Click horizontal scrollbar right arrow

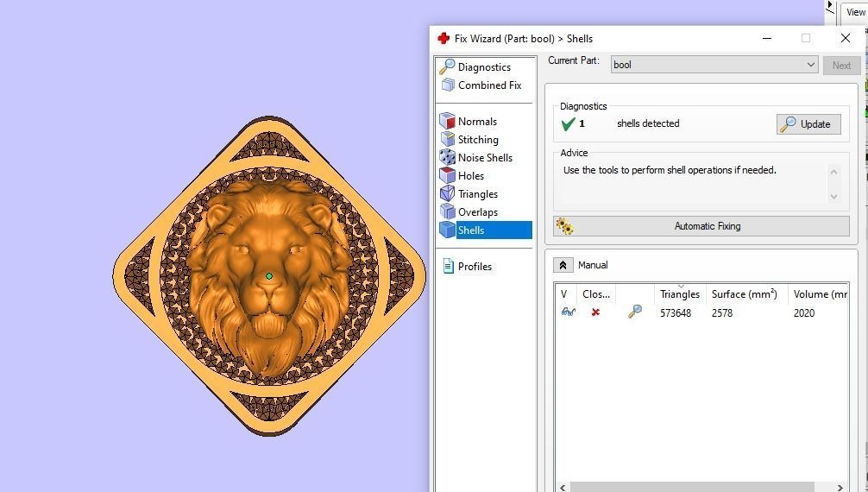(840, 488)
